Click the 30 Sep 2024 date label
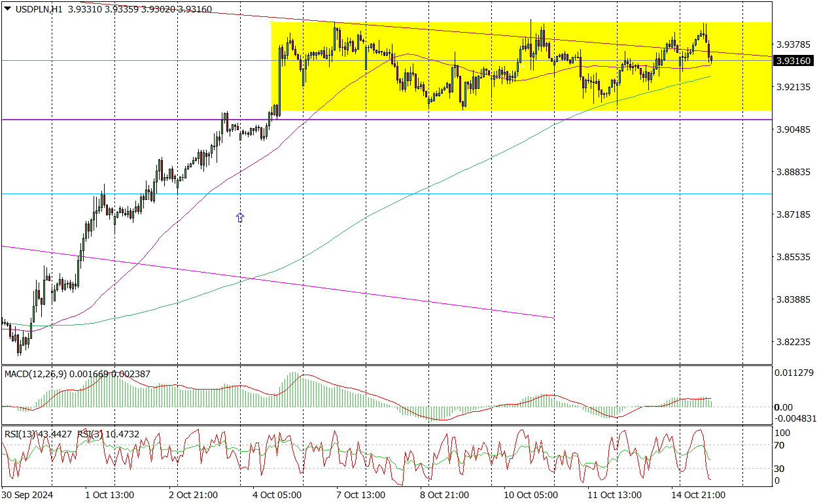This screenshot has height=504, width=819. [x=27, y=495]
